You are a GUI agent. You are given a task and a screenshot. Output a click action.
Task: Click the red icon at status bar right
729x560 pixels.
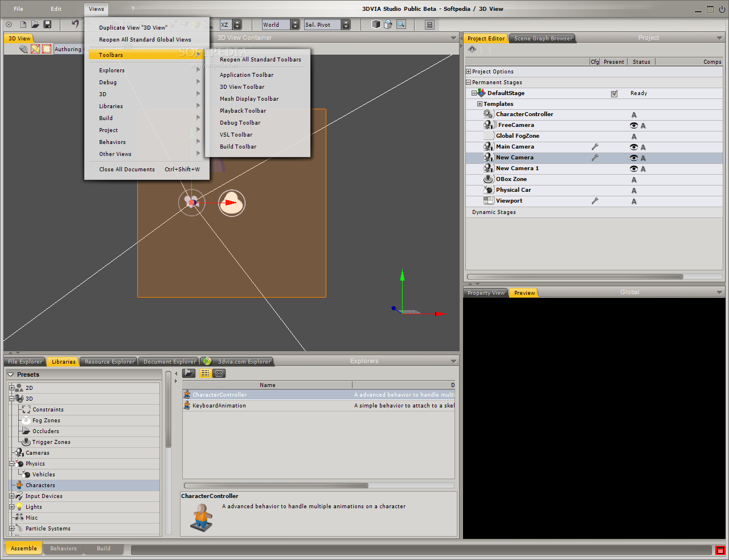coord(720,550)
